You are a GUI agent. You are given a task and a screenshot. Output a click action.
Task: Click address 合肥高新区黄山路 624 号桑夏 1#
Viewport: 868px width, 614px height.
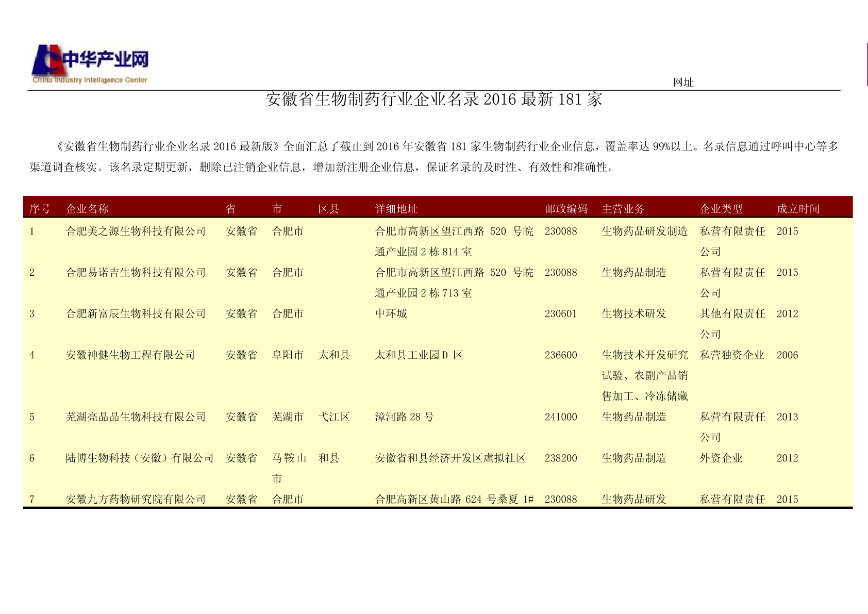click(x=454, y=500)
